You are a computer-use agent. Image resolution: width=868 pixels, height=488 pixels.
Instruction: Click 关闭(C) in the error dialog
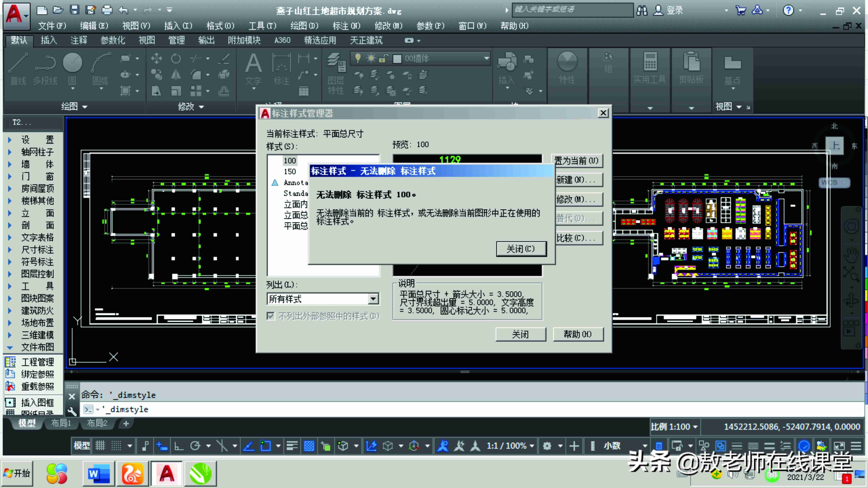521,249
